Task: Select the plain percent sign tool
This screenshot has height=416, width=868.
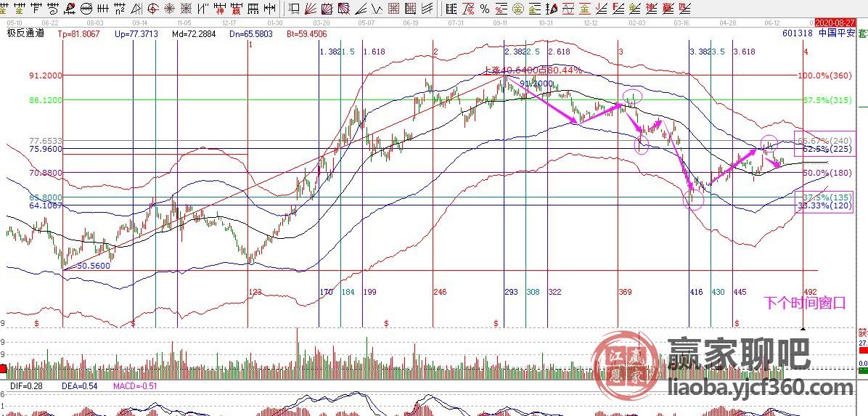Action: tap(484, 8)
